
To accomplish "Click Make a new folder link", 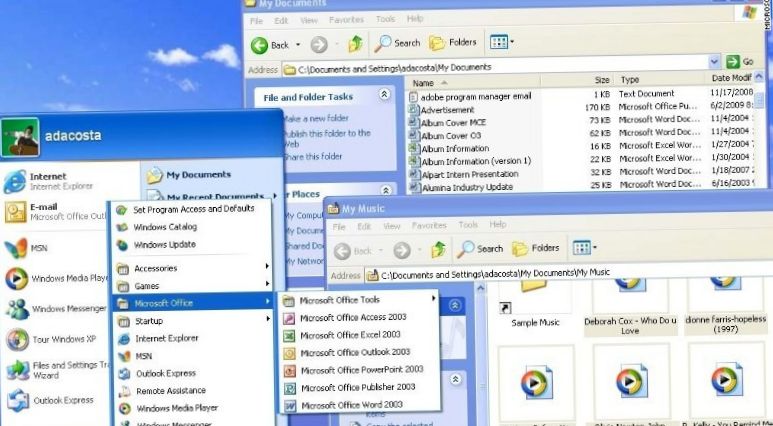I will tap(316, 118).
